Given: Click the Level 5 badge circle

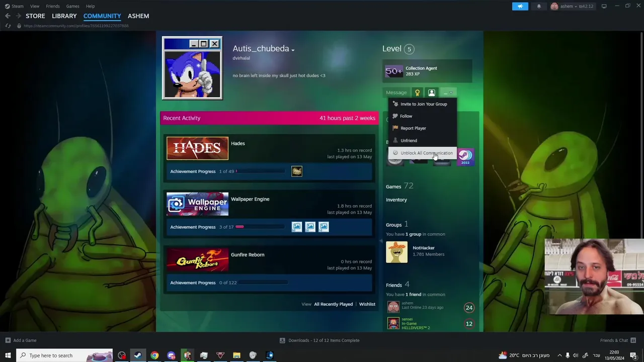Looking at the screenshot, I should (x=409, y=49).
